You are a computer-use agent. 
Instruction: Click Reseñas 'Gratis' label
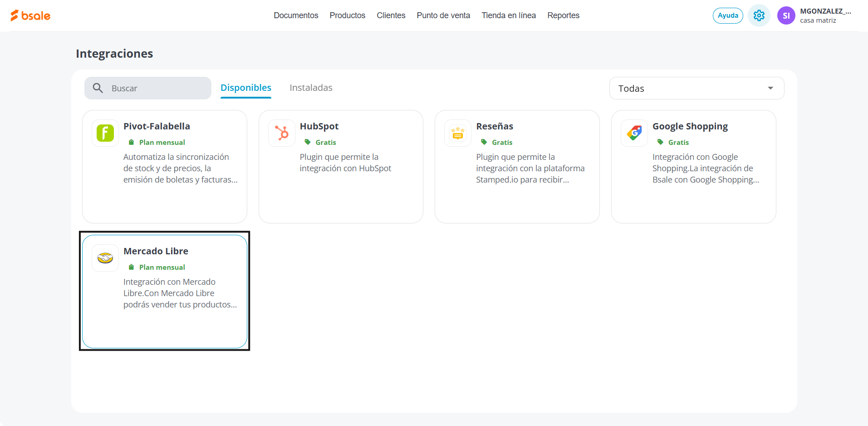click(502, 142)
